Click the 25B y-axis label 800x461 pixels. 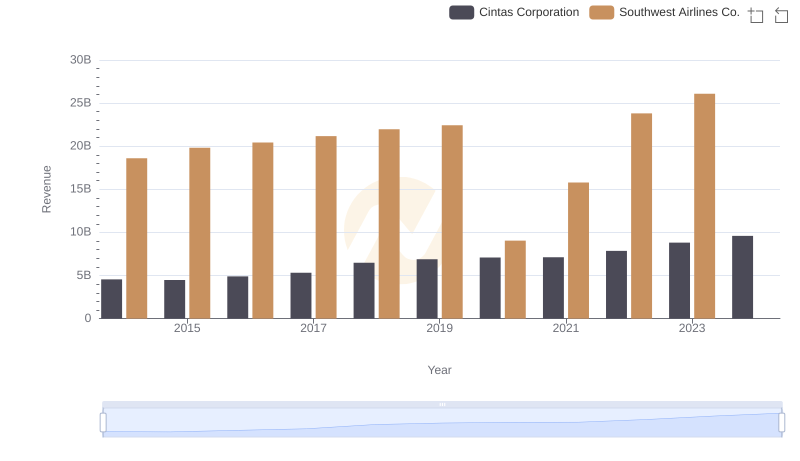click(81, 103)
